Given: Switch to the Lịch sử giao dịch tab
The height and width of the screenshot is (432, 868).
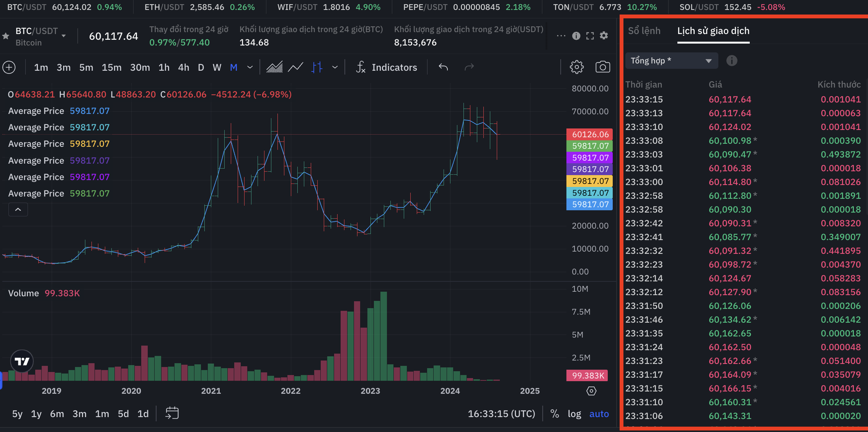Looking at the screenshot, I should [713, 31].
